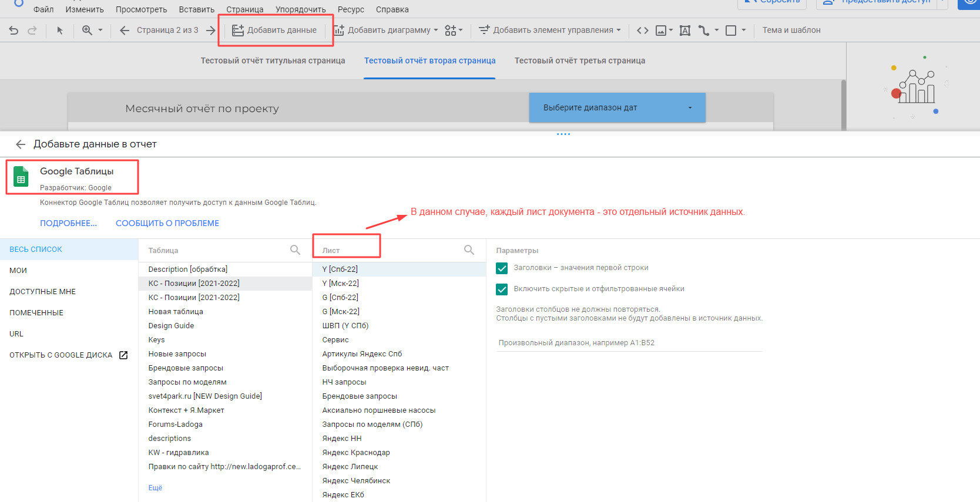Switch to Тестовый отчёт титульная страница tab
The width and height of the screenshot is (980, 502).
coord(273,61)
